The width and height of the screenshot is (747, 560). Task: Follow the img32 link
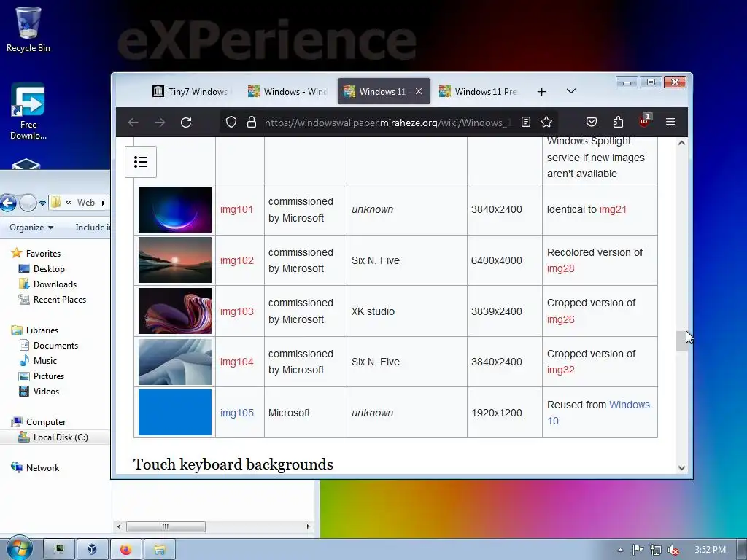pos(561,370)
